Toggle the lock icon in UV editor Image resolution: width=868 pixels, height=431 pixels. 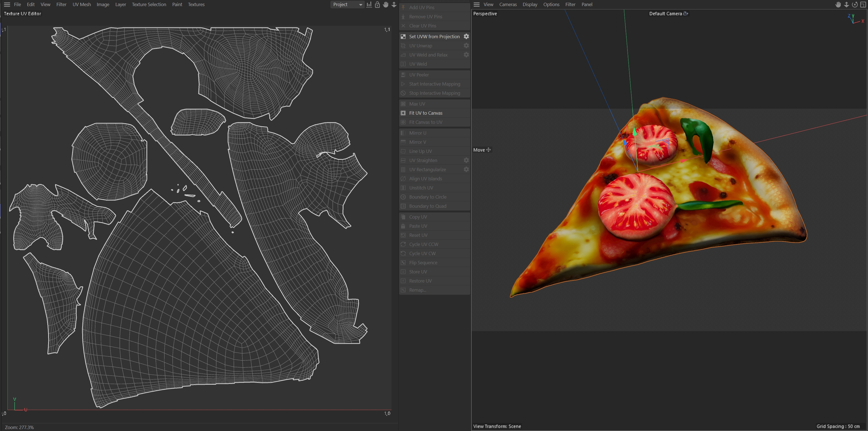(x=377, y=4)
